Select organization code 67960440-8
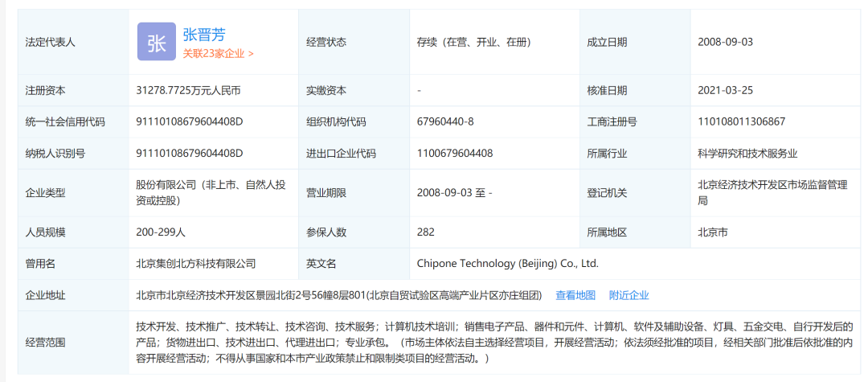Image resolution: width=868 pixels, height=382 pixels. pos(445,121)
